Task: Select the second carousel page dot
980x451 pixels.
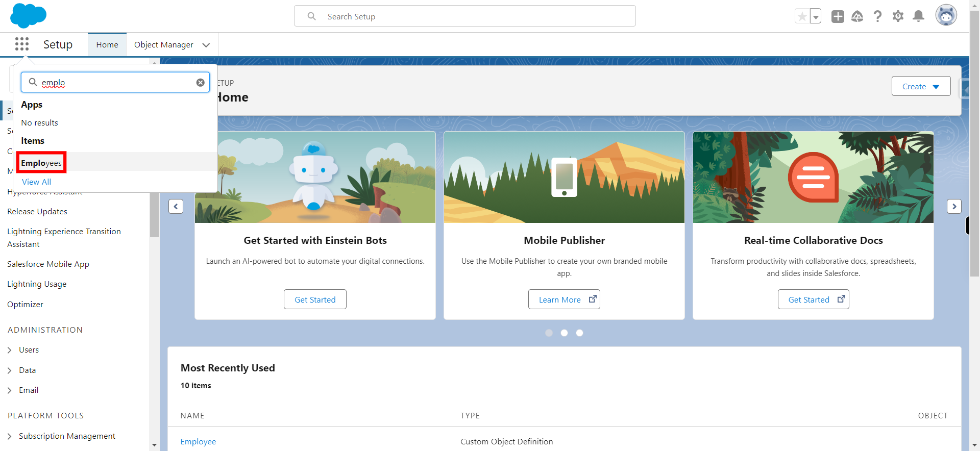Action: (x=564, y=333)
